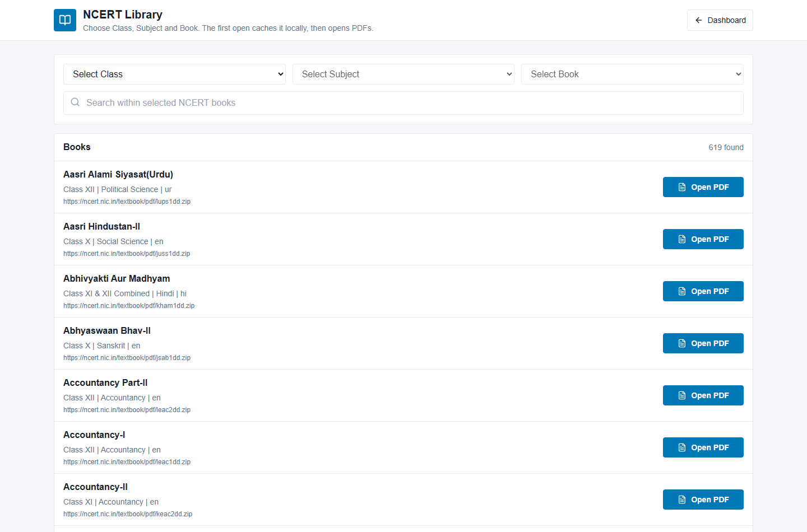Image resolution: width=807 pixels, height=532 pixels.
Task: Open PDF for Aasri Alami Siyasat(Urdu)
Action: point(703,187)
